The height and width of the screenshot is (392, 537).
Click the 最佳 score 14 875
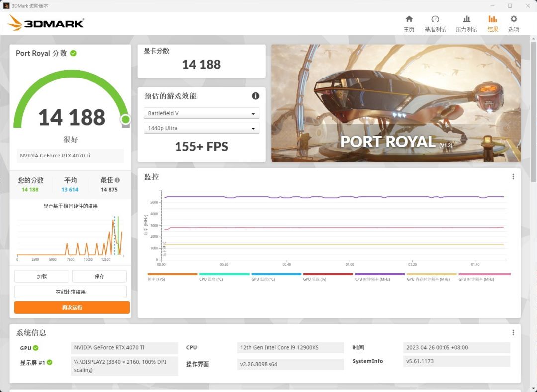click(109, 189)
